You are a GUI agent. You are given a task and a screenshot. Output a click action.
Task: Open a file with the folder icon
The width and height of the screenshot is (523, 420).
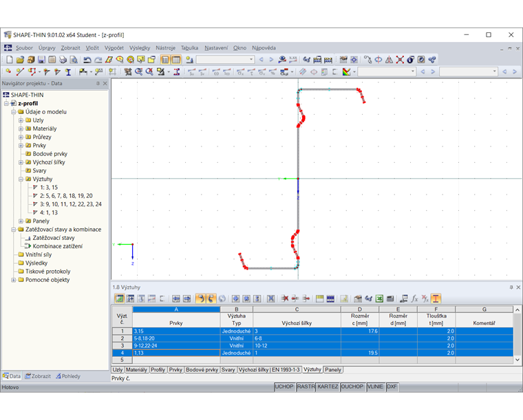pos(21,60)
